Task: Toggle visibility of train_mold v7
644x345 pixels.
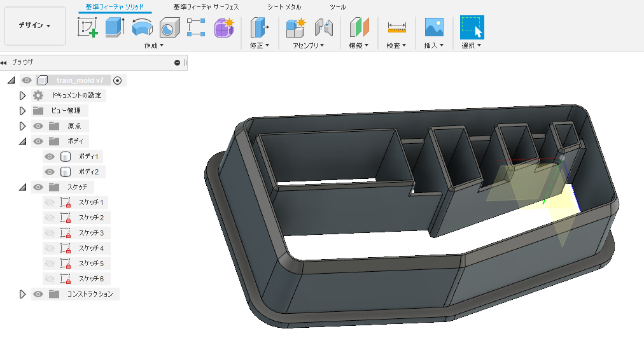Action: click(27, 80)
